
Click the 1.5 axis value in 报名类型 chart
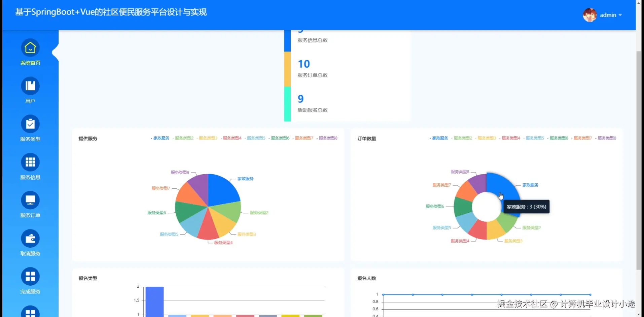[x=137, y=300]
